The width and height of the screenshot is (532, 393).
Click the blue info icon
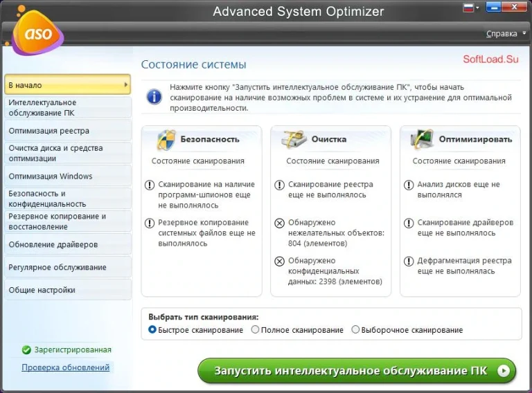154,97
